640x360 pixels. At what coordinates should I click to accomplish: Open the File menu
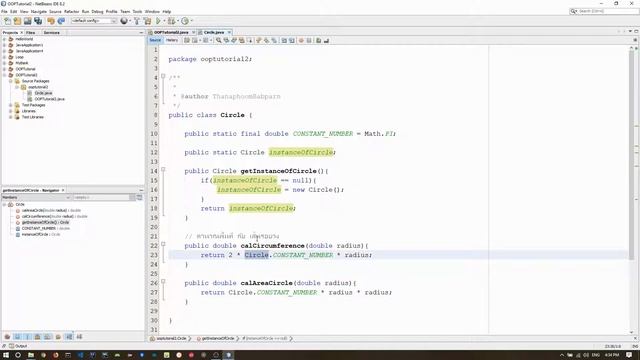click(4, 11)
